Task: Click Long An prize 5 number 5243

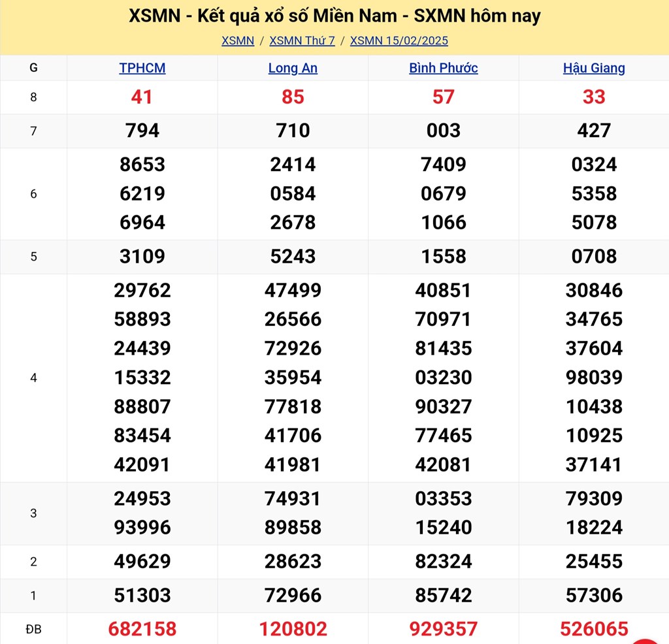Action: (293, 257)
